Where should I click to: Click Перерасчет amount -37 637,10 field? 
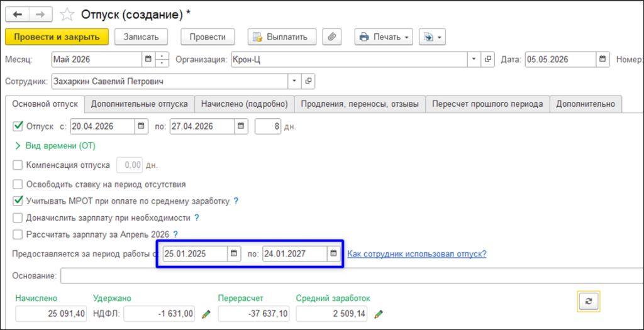(254, 314)
